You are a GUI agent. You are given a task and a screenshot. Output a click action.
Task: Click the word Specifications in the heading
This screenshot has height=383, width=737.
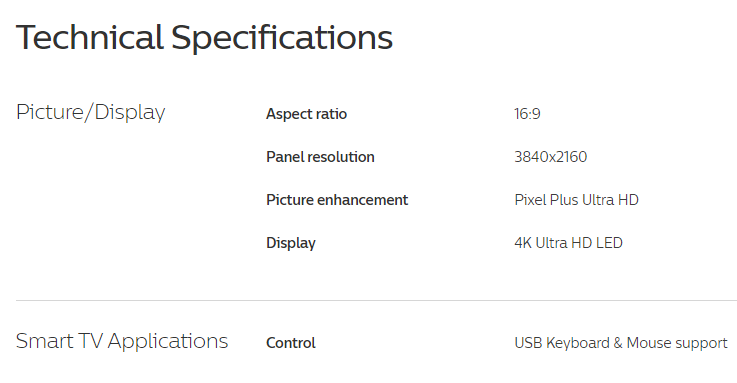click(x=282, y=39)
